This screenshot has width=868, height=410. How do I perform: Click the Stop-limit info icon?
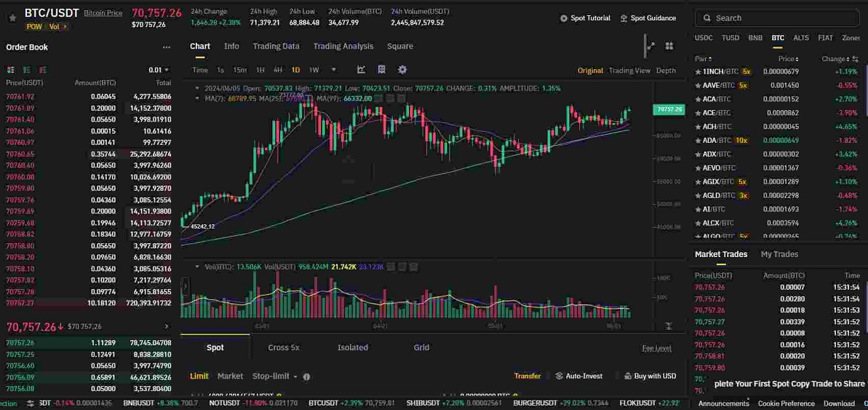point(307,377)
